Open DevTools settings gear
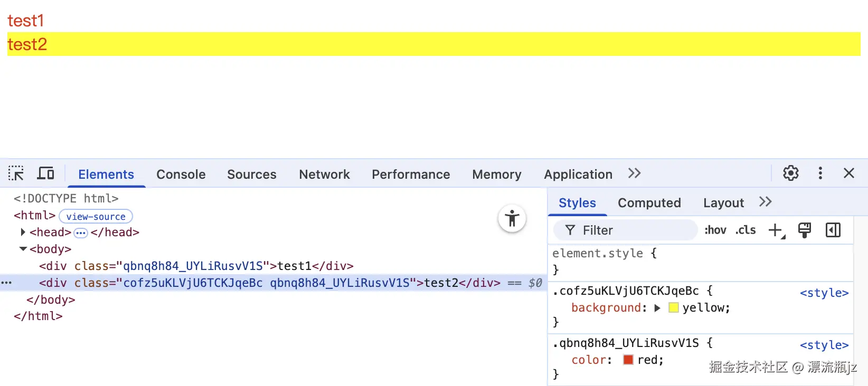Viewport: 868px width, 386px height. tap(790, 173)
